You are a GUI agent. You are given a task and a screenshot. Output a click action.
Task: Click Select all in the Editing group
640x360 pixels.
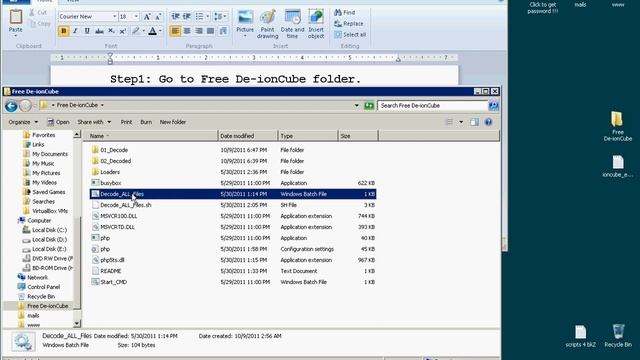tap(350, 35)
